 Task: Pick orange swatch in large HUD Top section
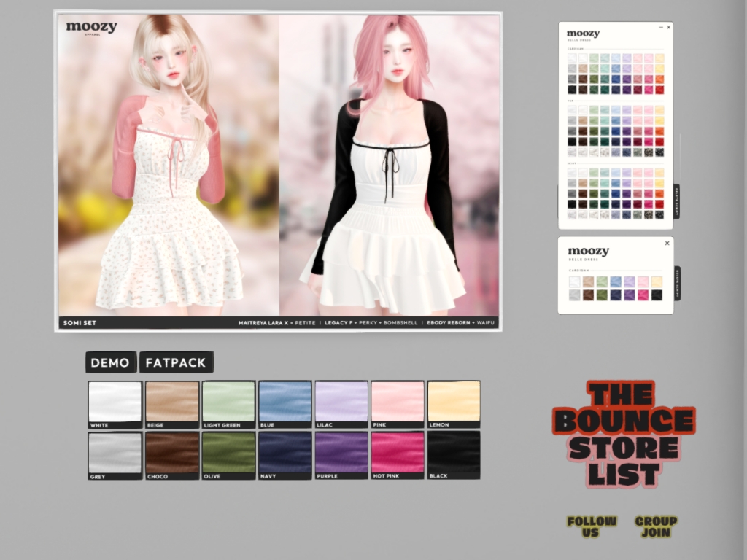click(659, 131)
